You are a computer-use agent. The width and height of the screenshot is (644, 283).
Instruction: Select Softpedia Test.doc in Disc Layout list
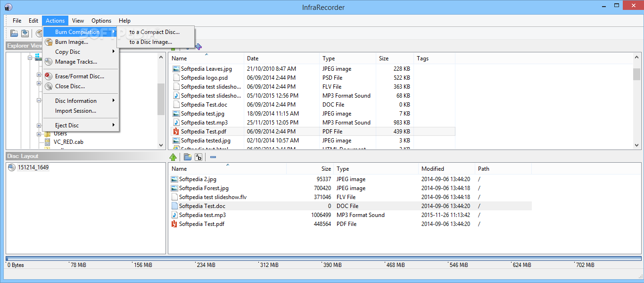pos(350,206)
